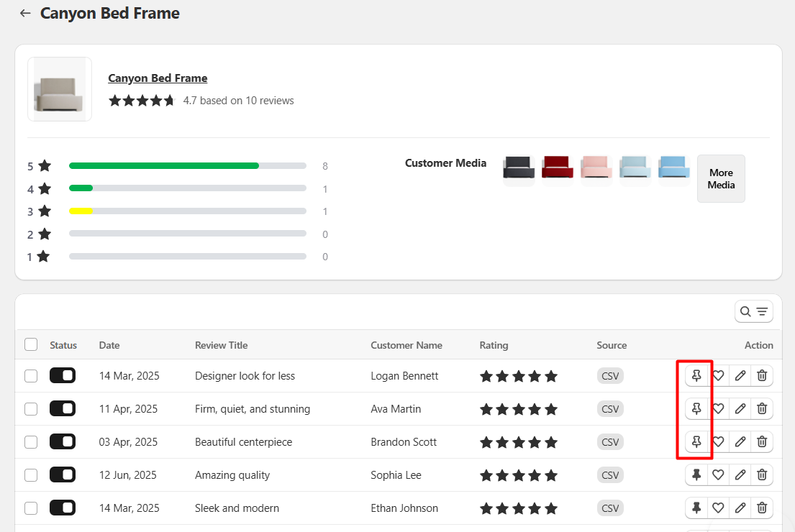Click the Date column header
This screenshot has width=795, height=532.
[109, 345]
